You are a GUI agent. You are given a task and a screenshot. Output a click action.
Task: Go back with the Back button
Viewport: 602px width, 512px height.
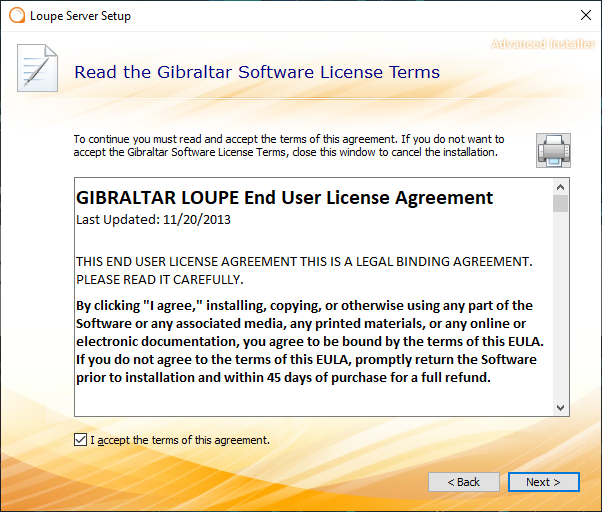coord(464,482)
